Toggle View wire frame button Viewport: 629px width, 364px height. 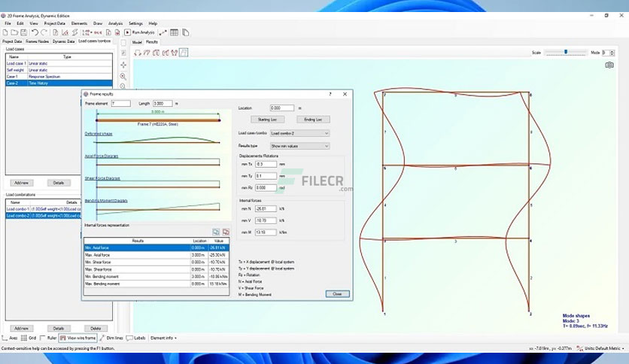pos(77,338)
